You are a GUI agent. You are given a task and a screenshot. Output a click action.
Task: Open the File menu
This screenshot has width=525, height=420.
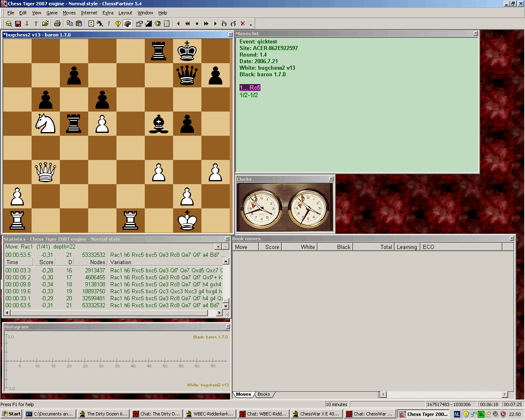(11, 13)
